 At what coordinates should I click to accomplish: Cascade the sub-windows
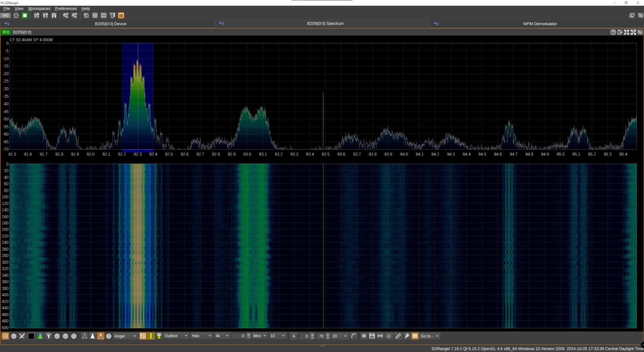coord(86,15)
